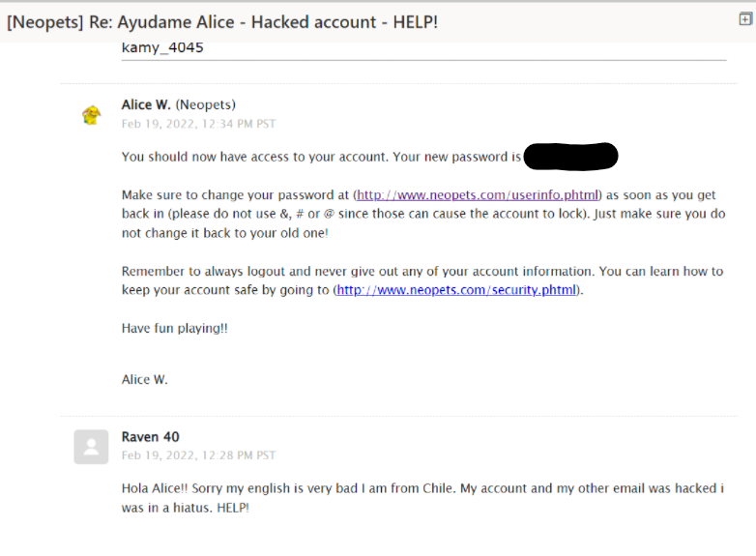Click the email subject title line
The image size is (756, 556).
222,22
